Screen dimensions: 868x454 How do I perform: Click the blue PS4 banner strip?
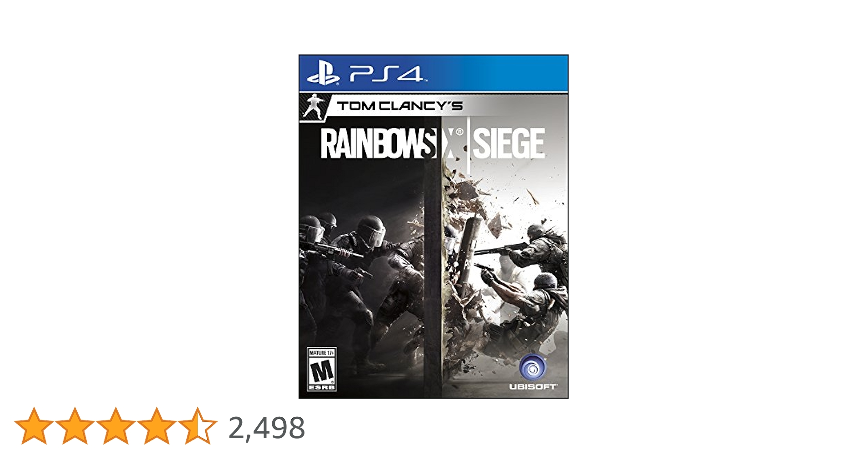(x=495, y=74)
